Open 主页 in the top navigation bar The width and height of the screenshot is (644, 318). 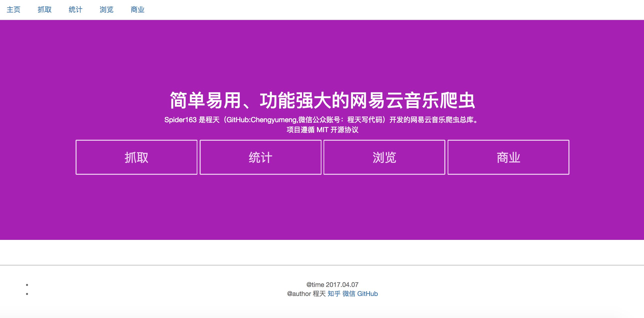14,10
